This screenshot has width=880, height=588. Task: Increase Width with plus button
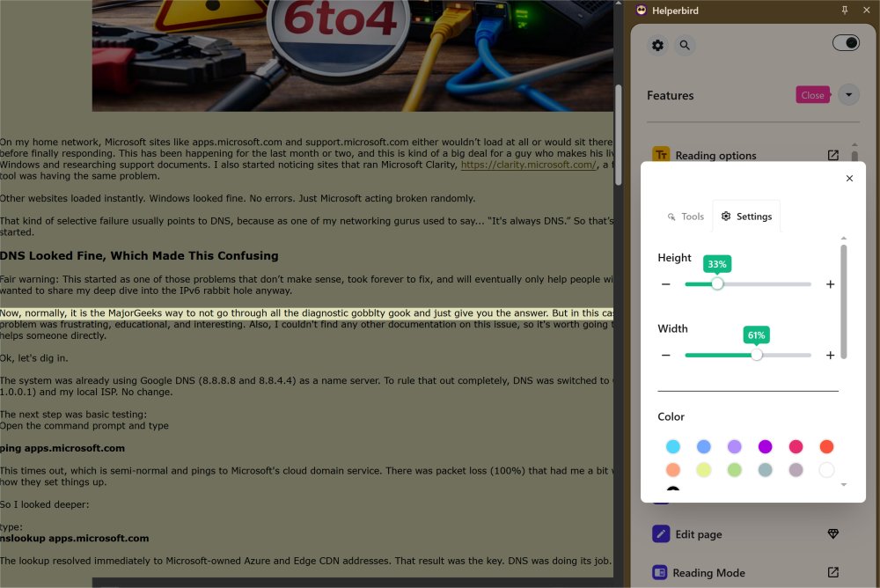coord(830,355)
